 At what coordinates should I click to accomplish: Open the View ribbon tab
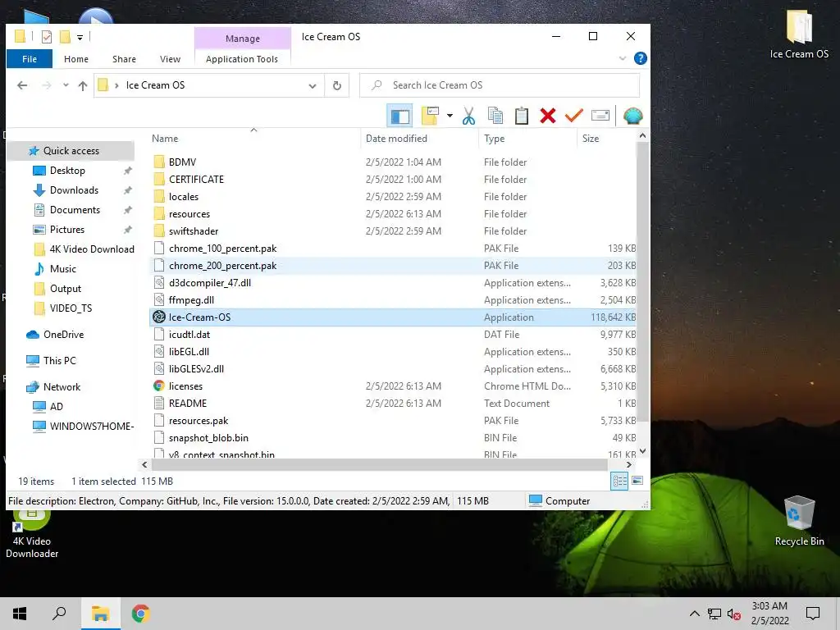[171, 59]
